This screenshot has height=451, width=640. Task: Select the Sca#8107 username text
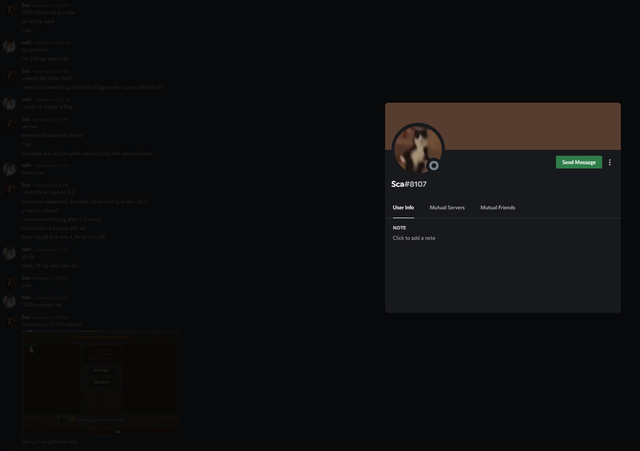[409, 184]
